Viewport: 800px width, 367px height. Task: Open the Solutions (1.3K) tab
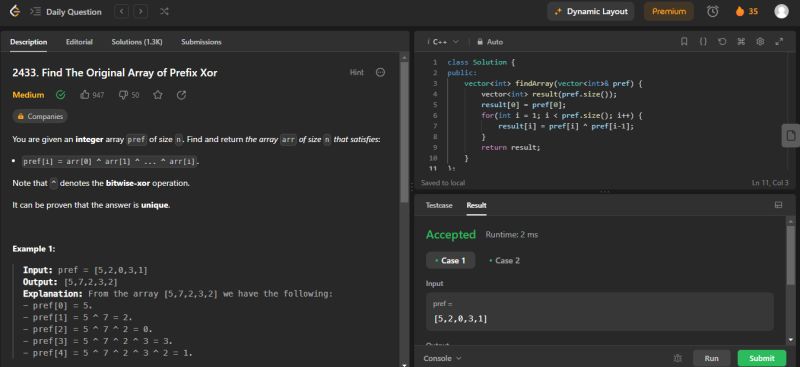(137, 42)
